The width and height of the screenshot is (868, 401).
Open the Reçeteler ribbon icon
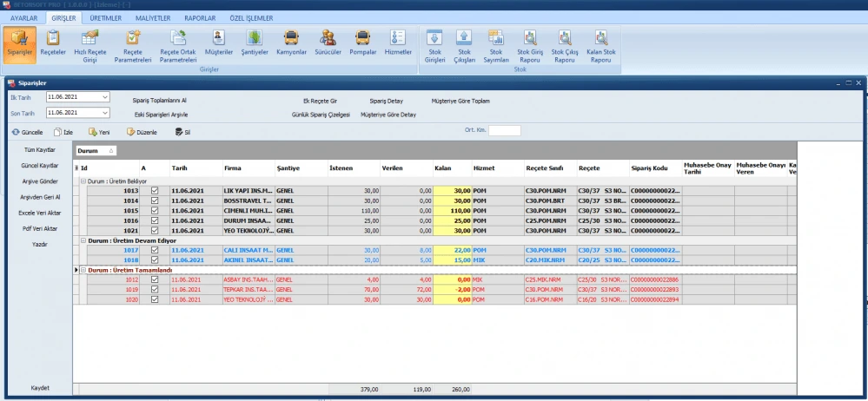click(x=54, y=42)
